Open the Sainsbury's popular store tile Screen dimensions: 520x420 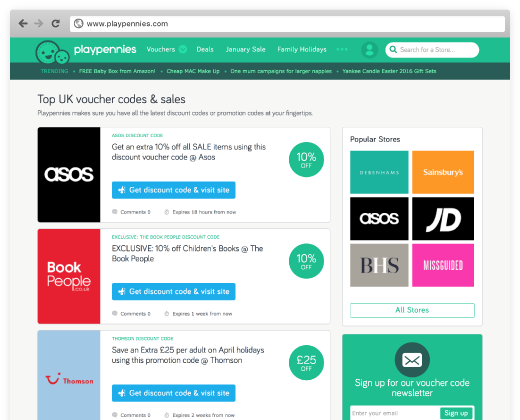coord(443,172)
